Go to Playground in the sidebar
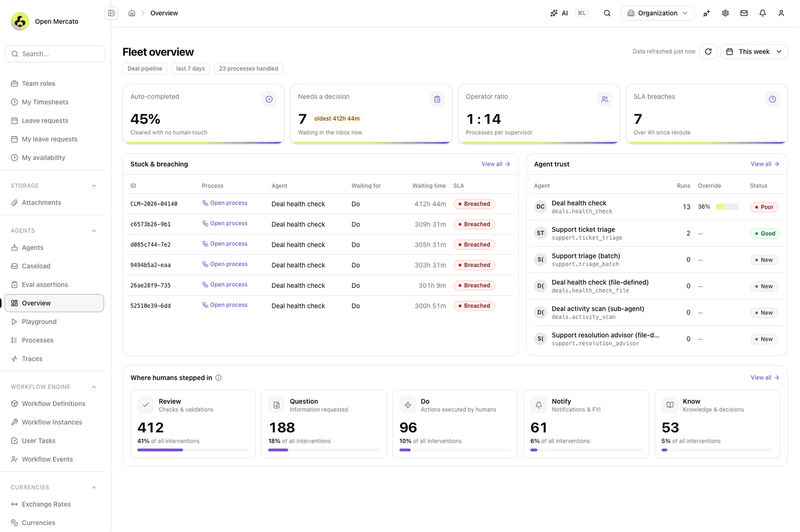800x532 pixels. point(54,322)
